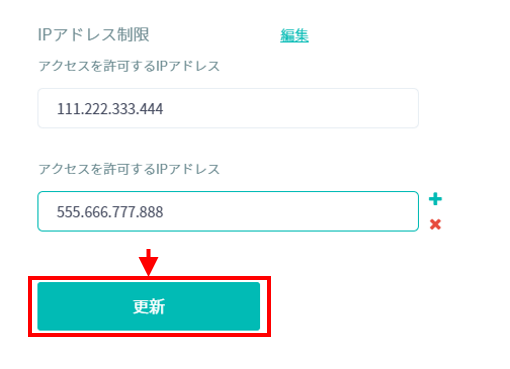Click the red arrow pointing at 更新

[148, 262]
